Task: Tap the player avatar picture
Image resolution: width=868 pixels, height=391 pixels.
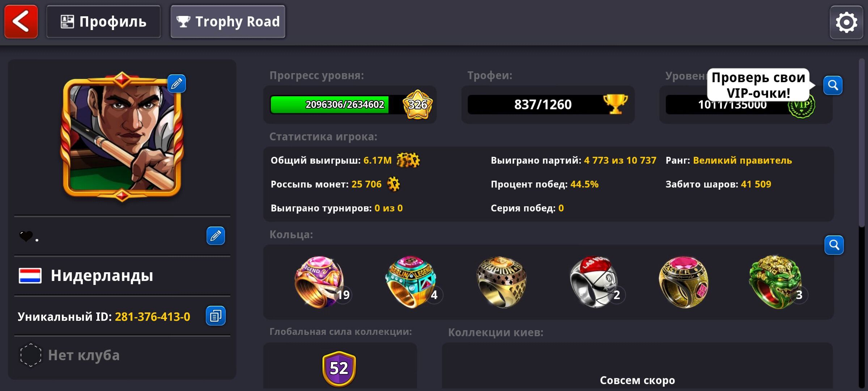Action: click(122, 137)
